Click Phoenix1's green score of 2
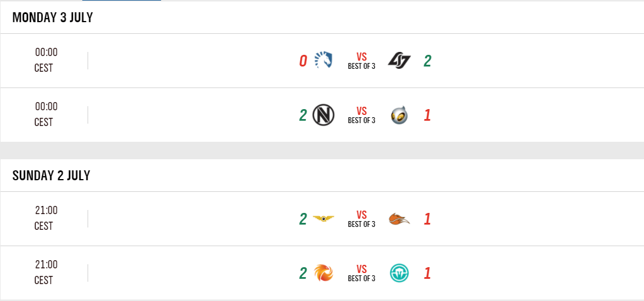This screenshot has width=644, height=301. [x=303, y=273]
